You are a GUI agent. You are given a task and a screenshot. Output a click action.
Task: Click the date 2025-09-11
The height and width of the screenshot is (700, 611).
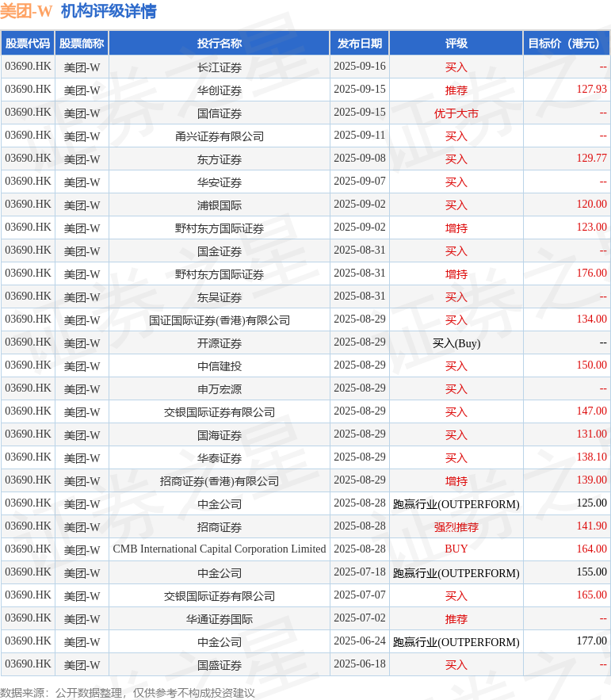(359, 135)
